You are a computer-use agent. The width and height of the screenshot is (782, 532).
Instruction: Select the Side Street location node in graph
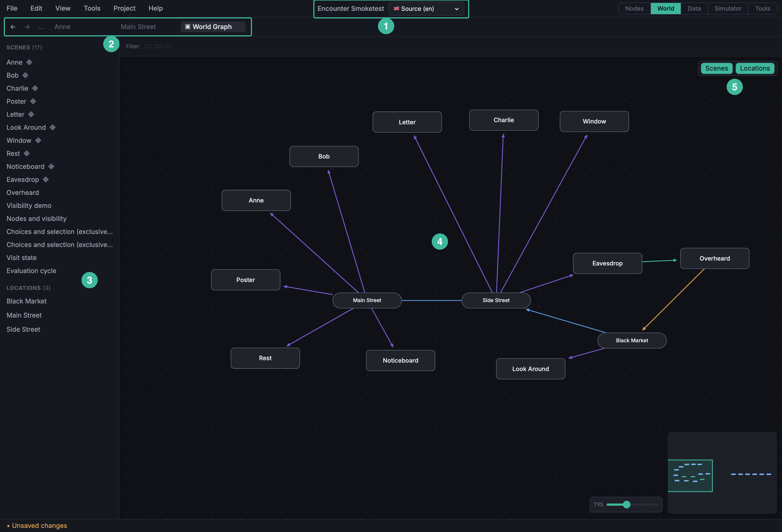coord(496,300)
